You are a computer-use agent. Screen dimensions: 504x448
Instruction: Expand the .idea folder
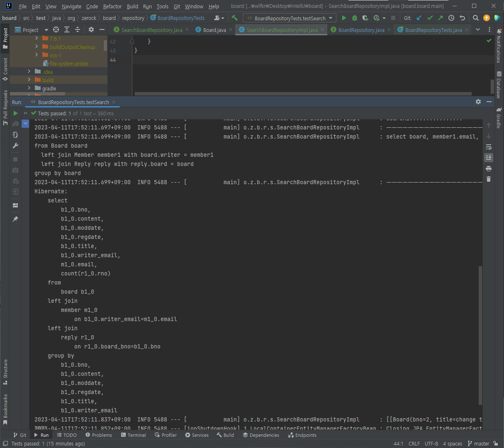click(29, 71)
